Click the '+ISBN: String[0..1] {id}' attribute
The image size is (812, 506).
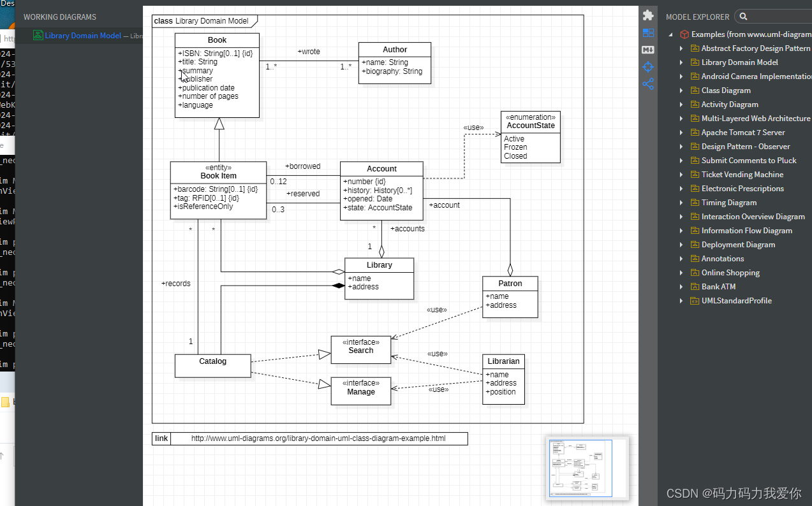pyautogui.click(x=216, y=54)
